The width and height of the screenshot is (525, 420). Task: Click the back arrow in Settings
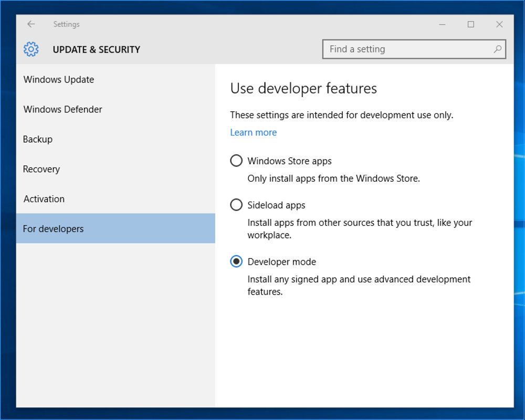coord(31,24)
